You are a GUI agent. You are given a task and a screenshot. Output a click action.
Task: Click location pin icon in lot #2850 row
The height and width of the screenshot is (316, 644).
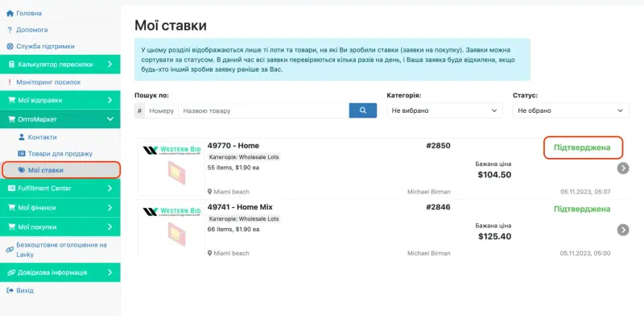210,192
